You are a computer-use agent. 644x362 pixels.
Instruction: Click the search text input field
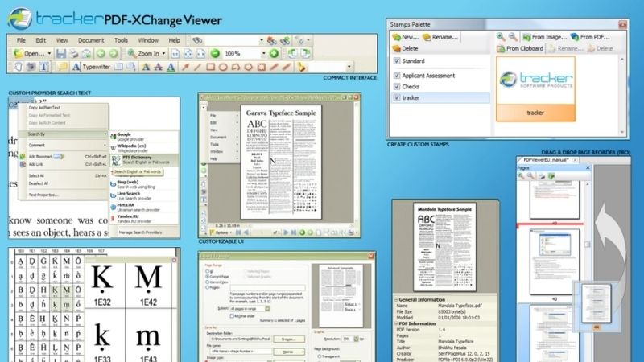point(232,40)
